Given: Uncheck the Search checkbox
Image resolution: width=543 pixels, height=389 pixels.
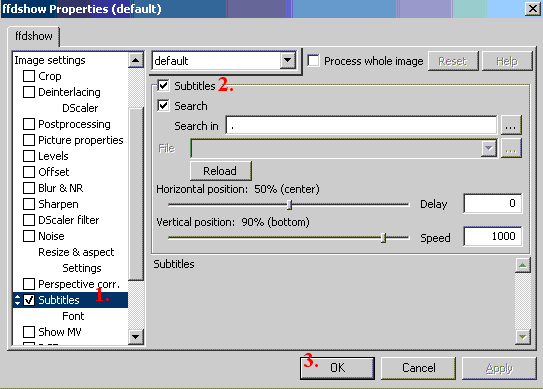Looking at the screenshot, I should 163,105.
